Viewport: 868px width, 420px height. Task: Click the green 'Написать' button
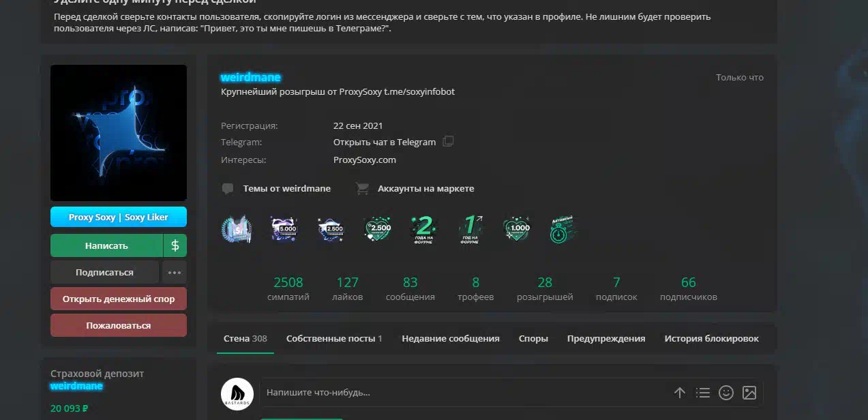pyautogui.click(x=106, y=245)
